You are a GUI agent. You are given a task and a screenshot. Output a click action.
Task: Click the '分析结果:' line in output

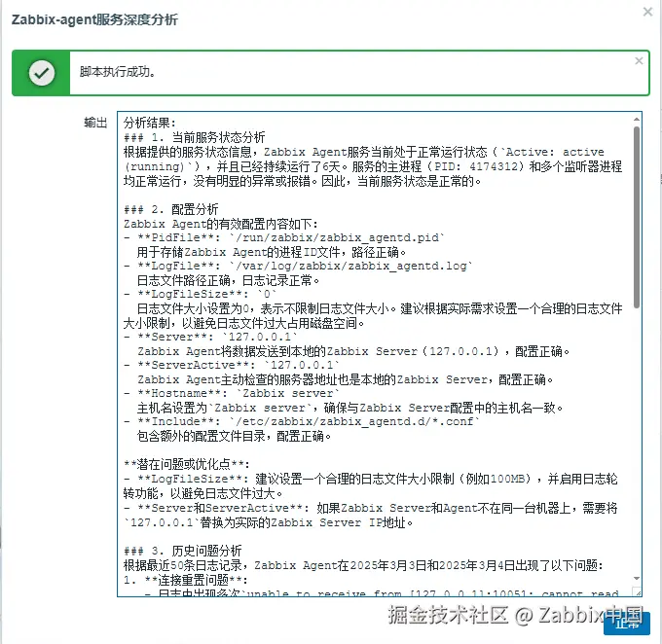pyautogui.click(x=150, y=123)
